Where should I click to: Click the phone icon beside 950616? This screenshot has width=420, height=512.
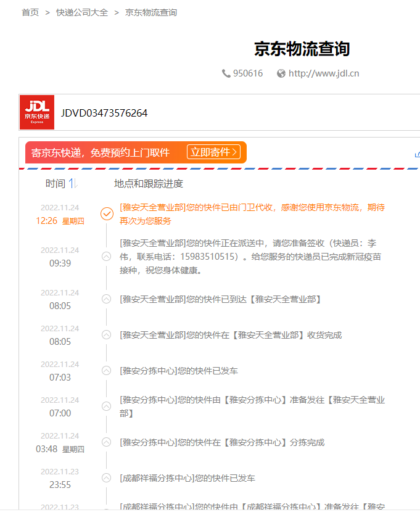click(226, 73)
